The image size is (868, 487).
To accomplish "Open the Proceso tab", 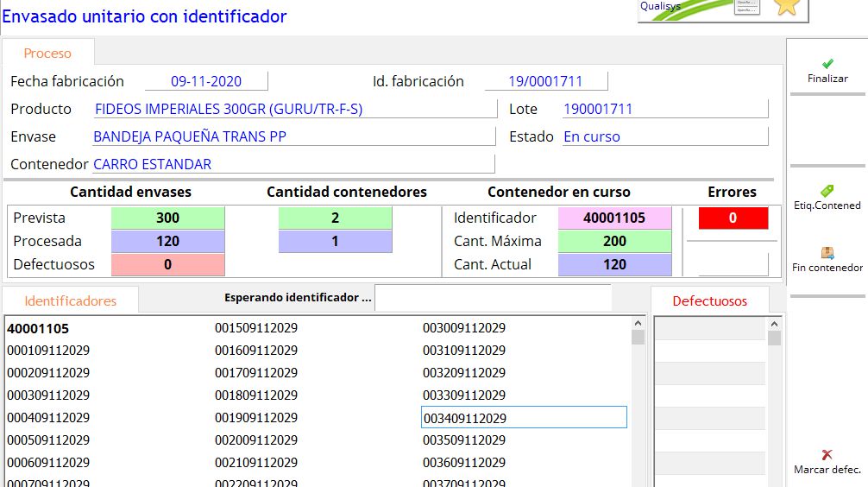I will pos(47,54).
